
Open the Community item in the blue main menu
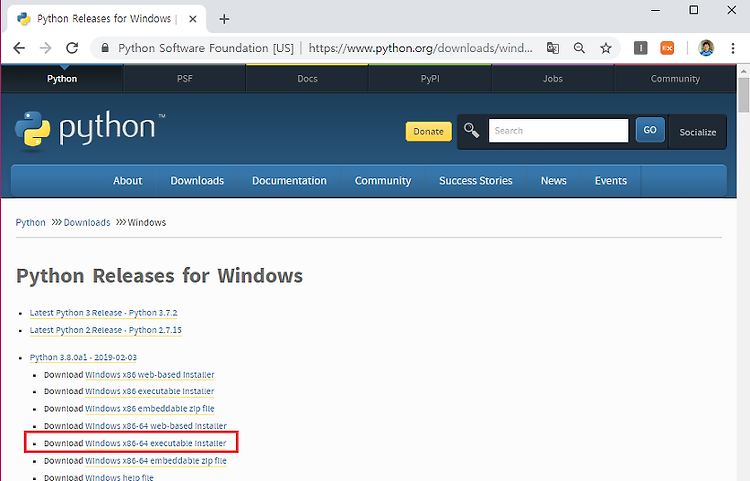pos(383,181)
